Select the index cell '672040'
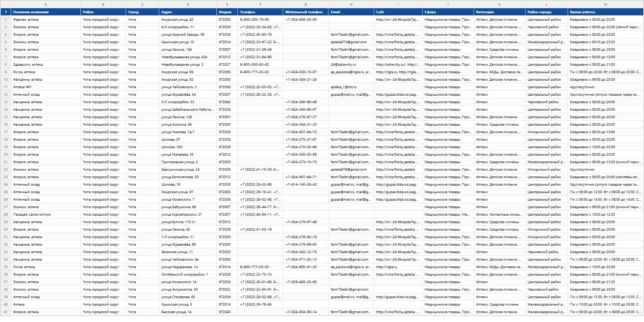The image size is (644, 322). pos(227,312)
